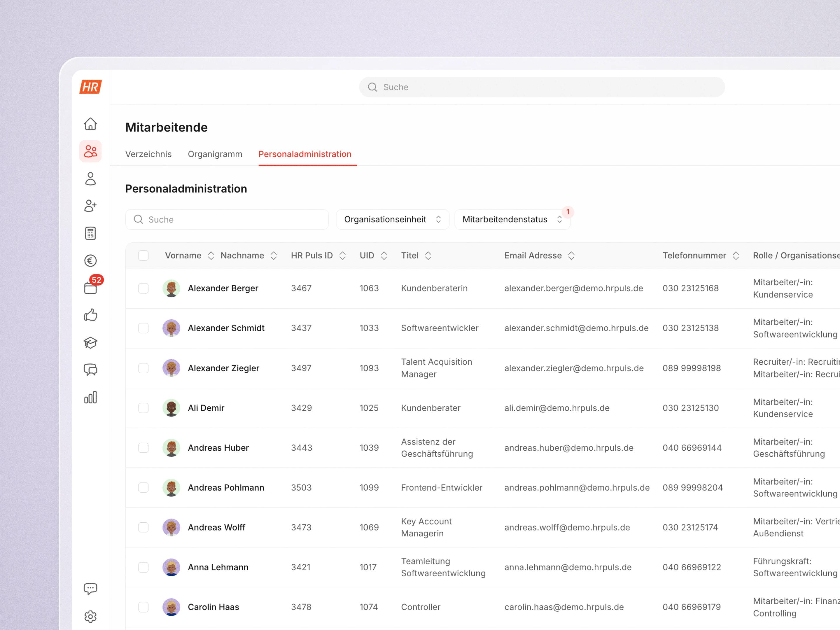Check the box for Alexander Schmidt
Image resolution: width=840 pixels, height=630 pixels.
click(143, 328)
